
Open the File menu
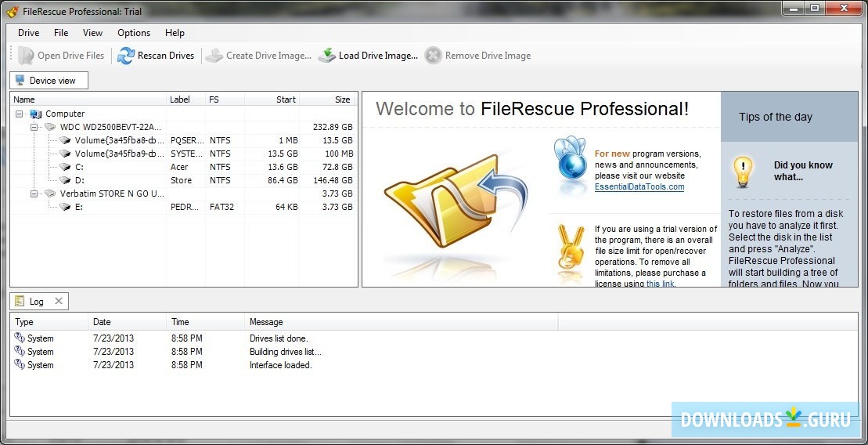pyautogui.click(x=61, y=33)
